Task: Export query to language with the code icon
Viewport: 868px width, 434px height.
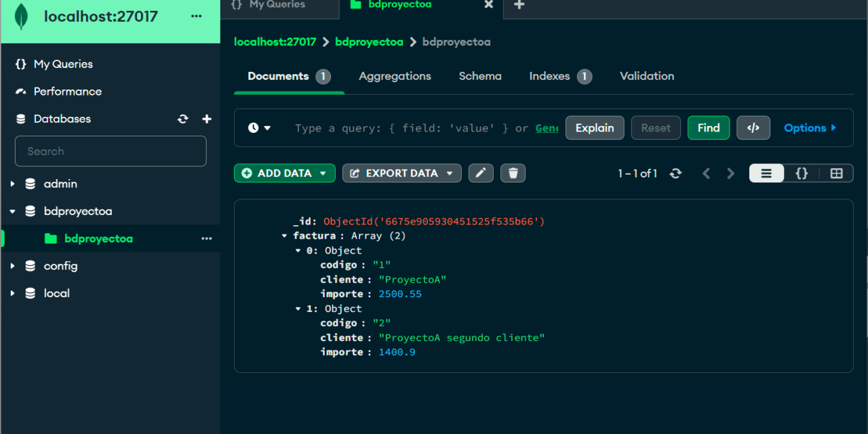Action: click(753, 127)
